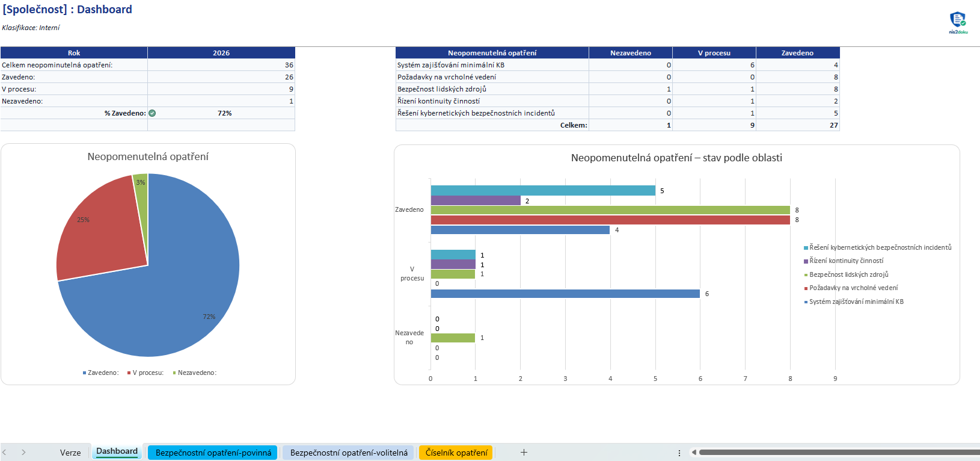Select the Číselník opatření tab
The image size is (980, 461).
(x=456, y=453)
